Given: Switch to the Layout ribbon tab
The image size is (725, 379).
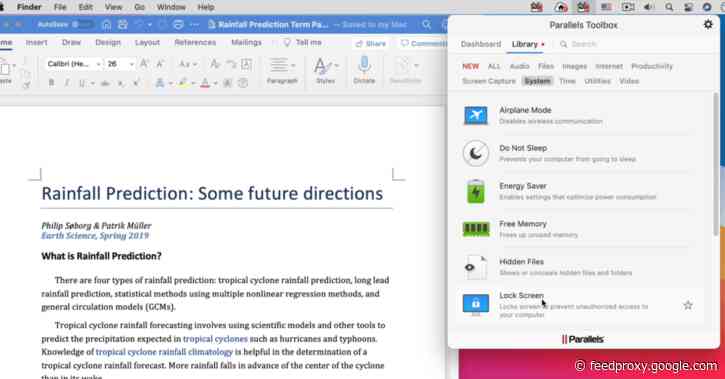Looking at the screenshot, I should click(x=147, y=42).
